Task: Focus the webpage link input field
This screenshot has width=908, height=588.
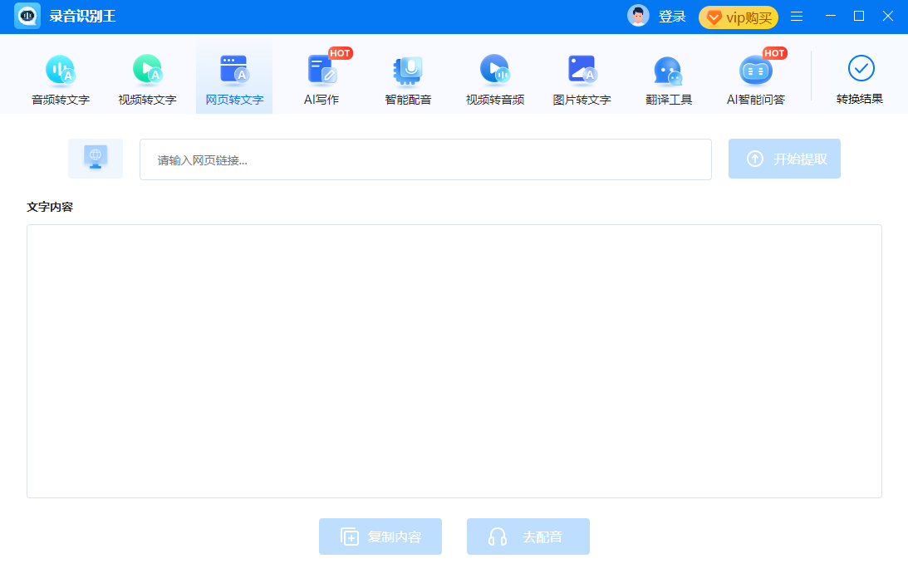Action: point(425,159)
